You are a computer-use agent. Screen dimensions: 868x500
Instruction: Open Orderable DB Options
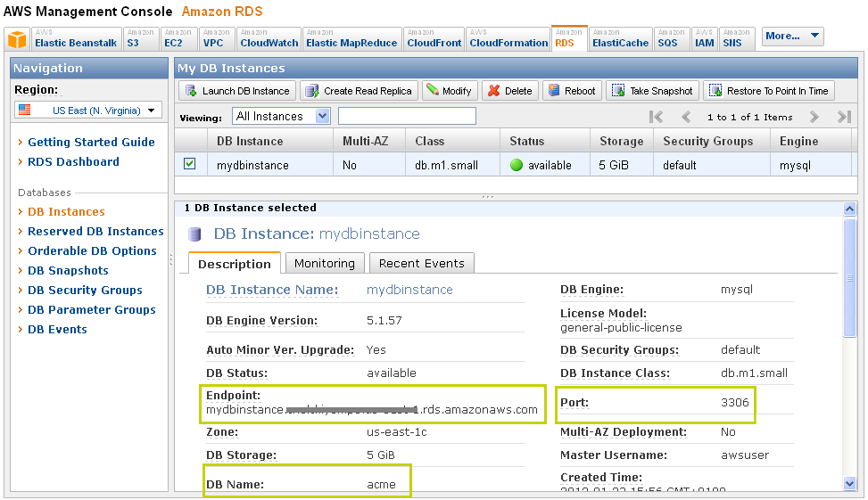93,251
